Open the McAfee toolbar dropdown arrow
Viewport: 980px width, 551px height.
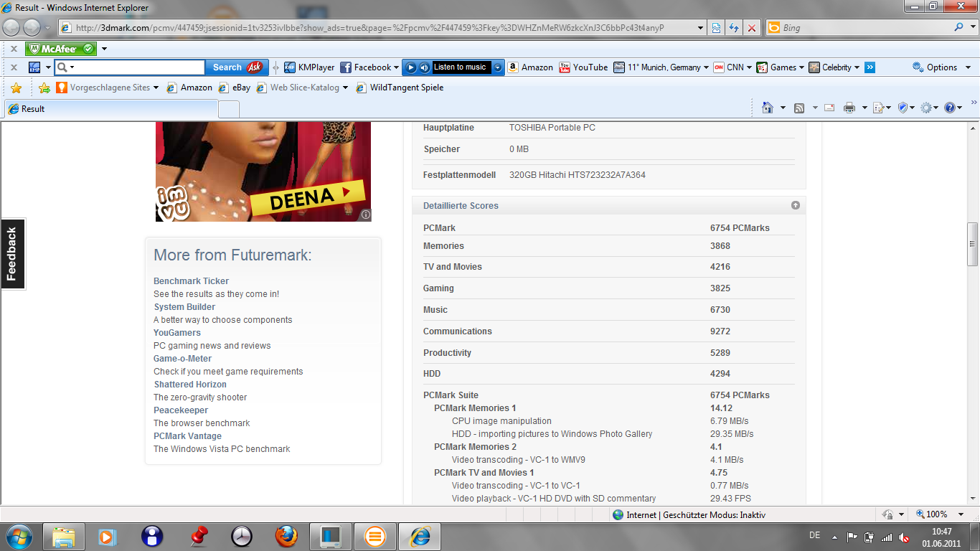pos(104,49)
